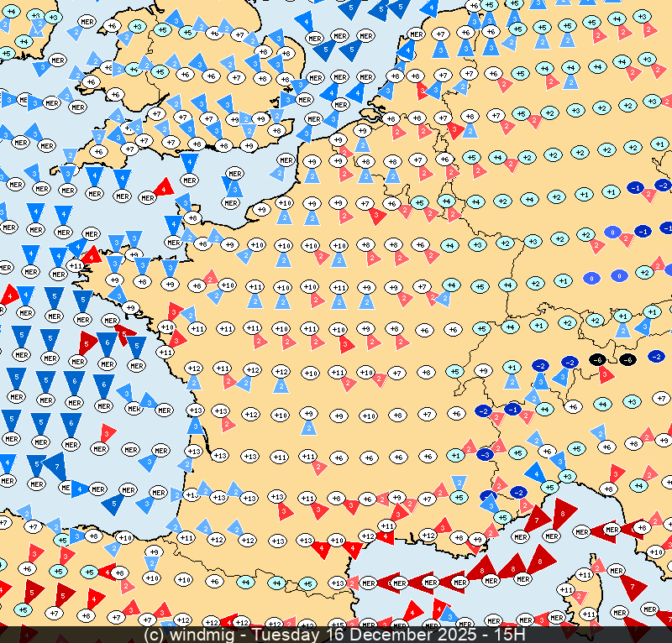Select southernmost blue 5 arrow in Biscay

113,505
